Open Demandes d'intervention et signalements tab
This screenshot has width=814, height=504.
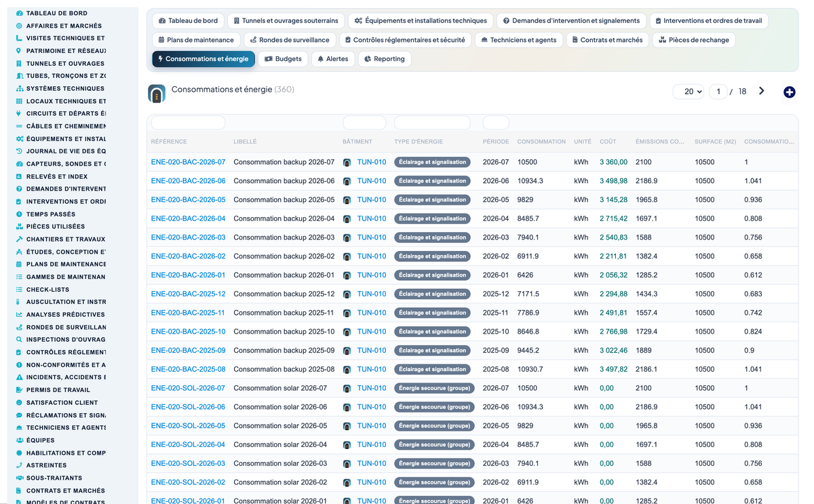(x=571, y=21)
